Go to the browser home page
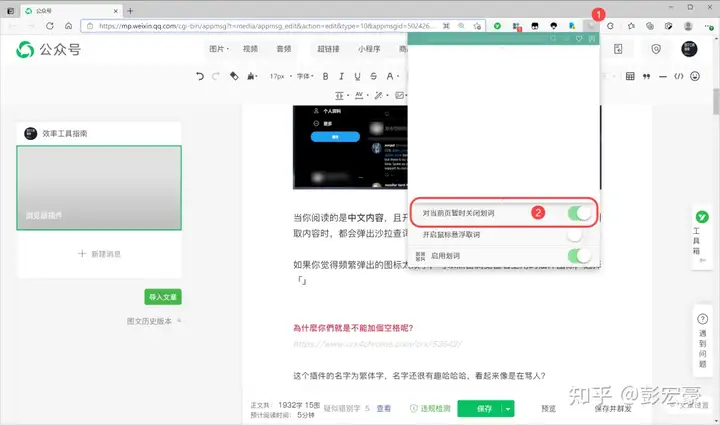The width and height of the screenshot is (720, 425). pos(68,26)
